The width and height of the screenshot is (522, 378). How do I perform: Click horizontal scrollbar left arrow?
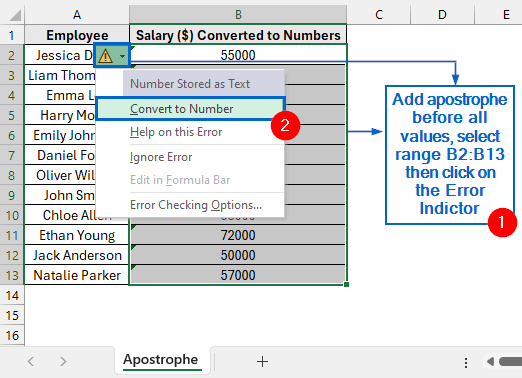[490, 361]
